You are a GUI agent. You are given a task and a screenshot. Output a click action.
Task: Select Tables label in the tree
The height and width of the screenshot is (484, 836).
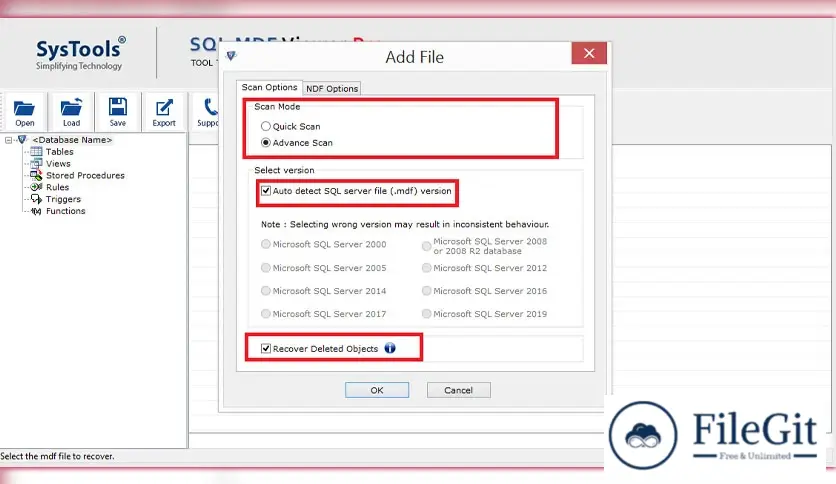(60, 152)
